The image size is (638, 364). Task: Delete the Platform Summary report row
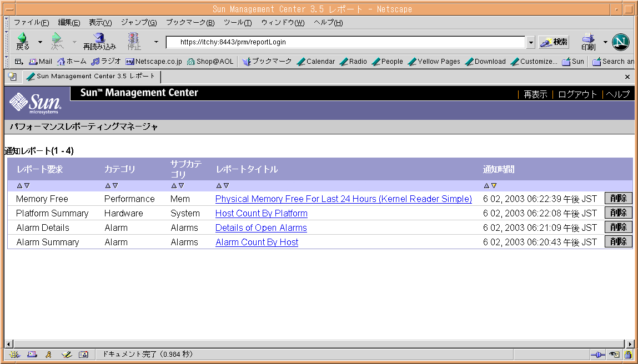click(618, 213)
